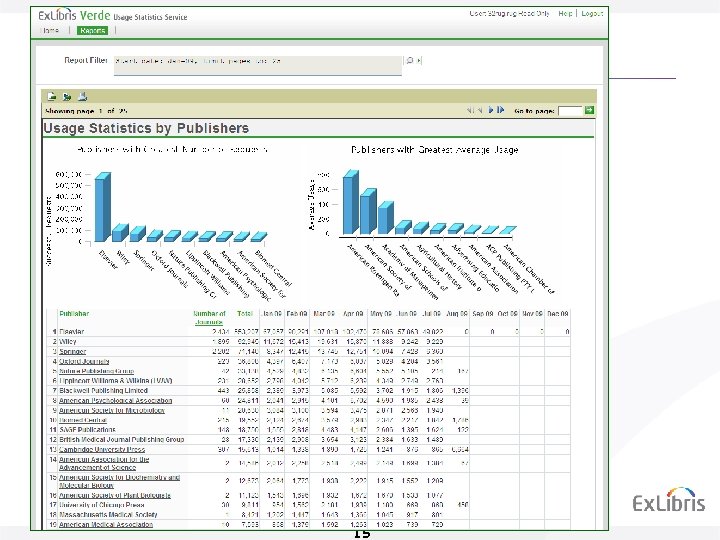Open the American Society for Microbiology link
The height and width of the screenshot is (540, 720).
pos(112,411)
